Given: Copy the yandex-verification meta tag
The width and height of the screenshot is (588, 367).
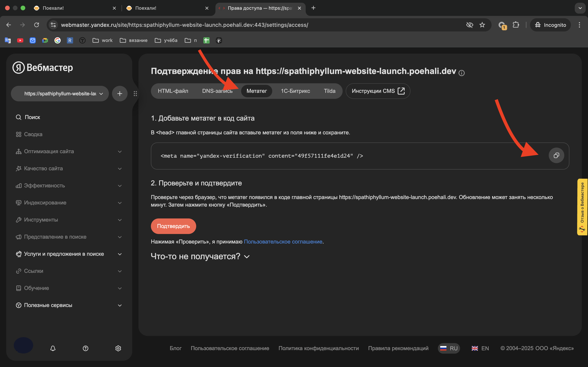Looking at the screenshot, I should tap(556, 155).
